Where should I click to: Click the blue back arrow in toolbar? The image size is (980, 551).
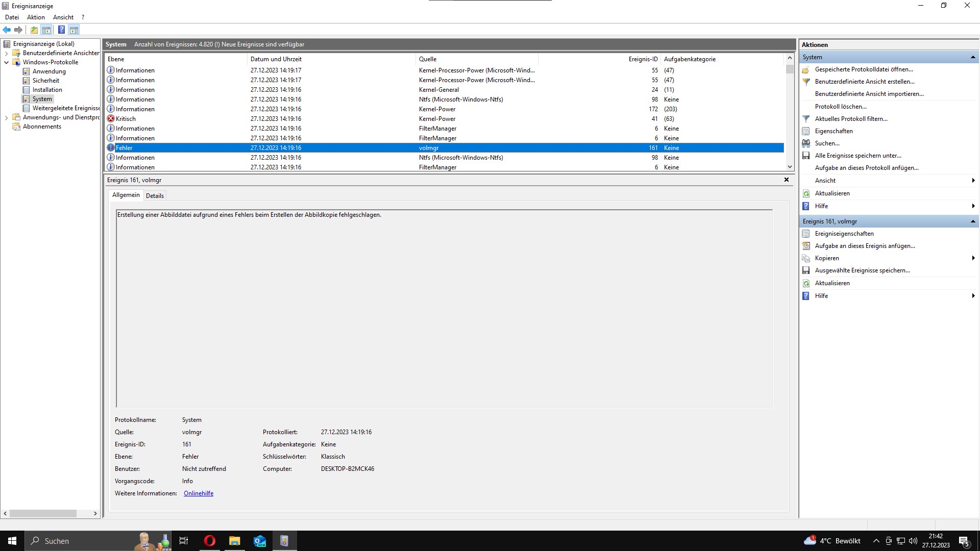[7, 30]
